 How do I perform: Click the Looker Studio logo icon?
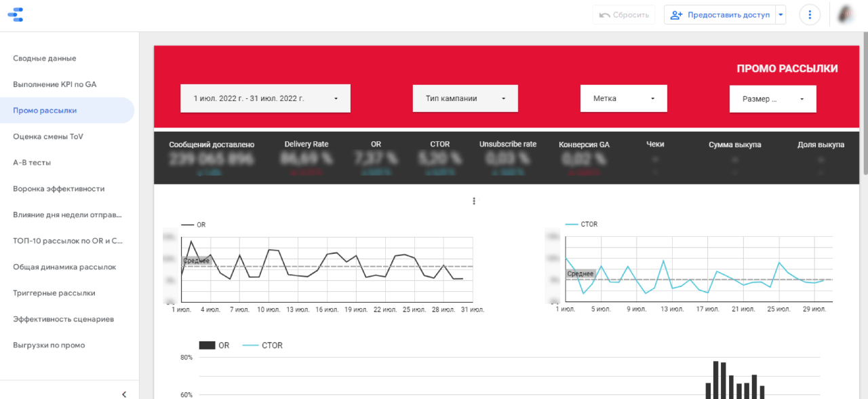(16, 14)
